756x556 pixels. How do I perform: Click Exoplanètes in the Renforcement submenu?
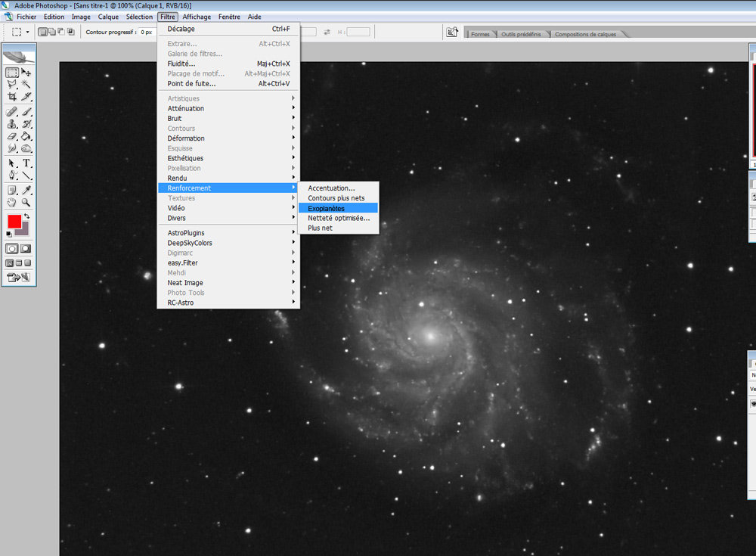[x=338, y=209]
